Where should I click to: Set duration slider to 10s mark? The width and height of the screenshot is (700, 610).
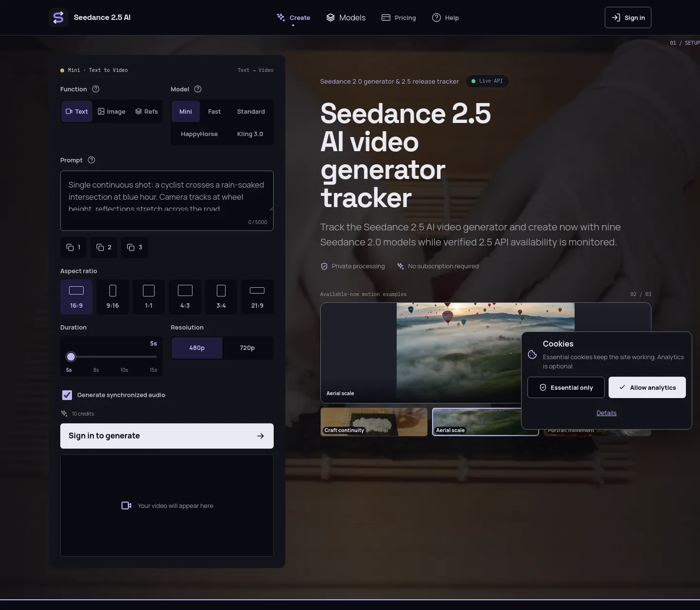124,370
